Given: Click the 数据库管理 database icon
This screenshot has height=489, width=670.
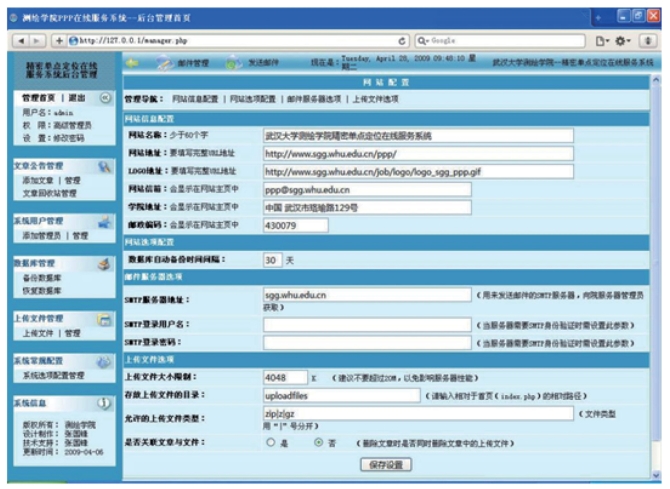Looking at the screenshot, I should (x=105, y=264).
